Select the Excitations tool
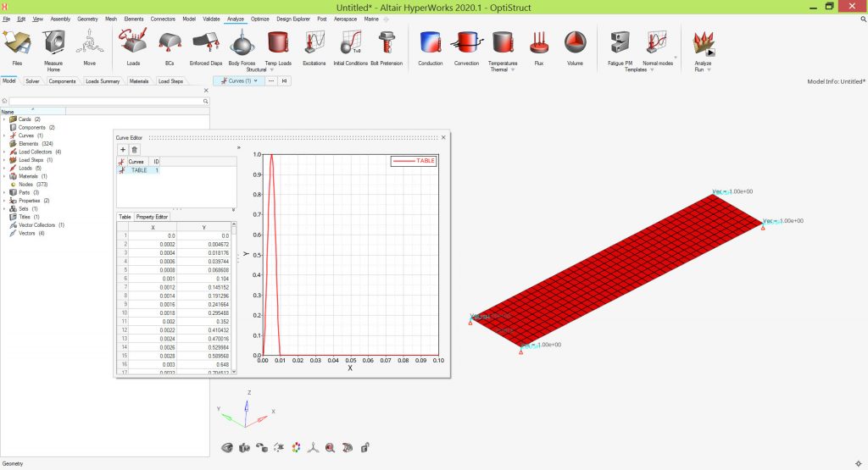868x470 pixels. click(x=314, y=44)
